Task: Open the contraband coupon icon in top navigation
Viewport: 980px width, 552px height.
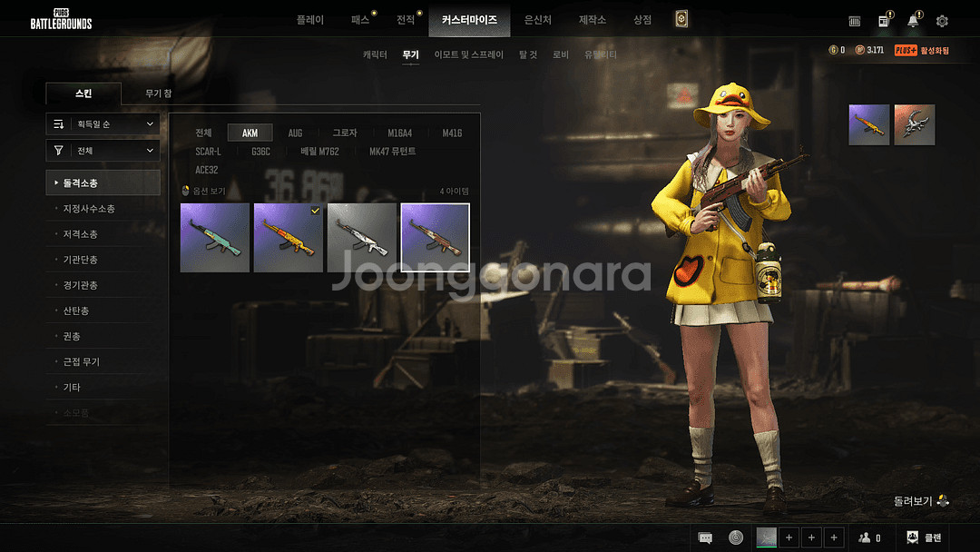Action: pyautogui.click(x=681, y=19)
